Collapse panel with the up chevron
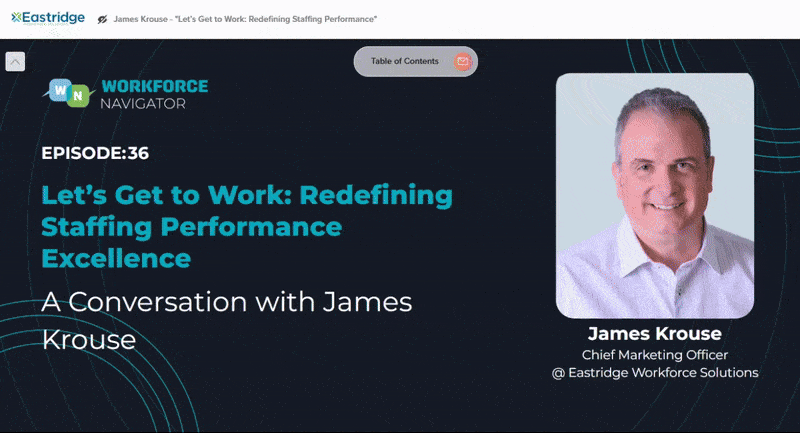 pyautogui.click(x=15, y=62)
